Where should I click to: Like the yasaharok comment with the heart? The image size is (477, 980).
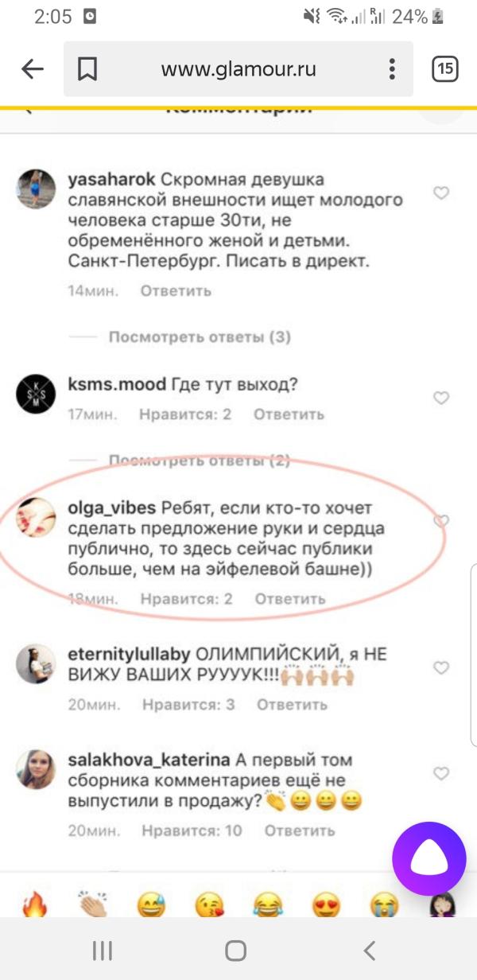[x=440, y=192]
